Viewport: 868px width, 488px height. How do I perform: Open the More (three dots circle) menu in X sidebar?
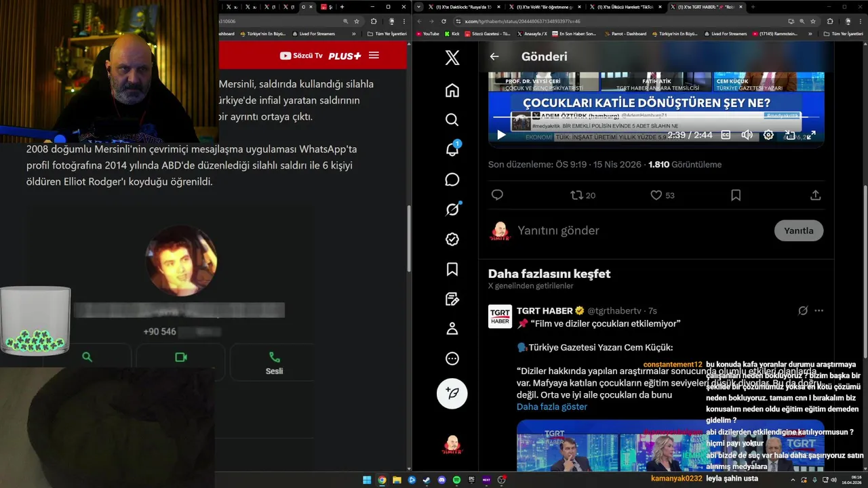pos(452,359)
